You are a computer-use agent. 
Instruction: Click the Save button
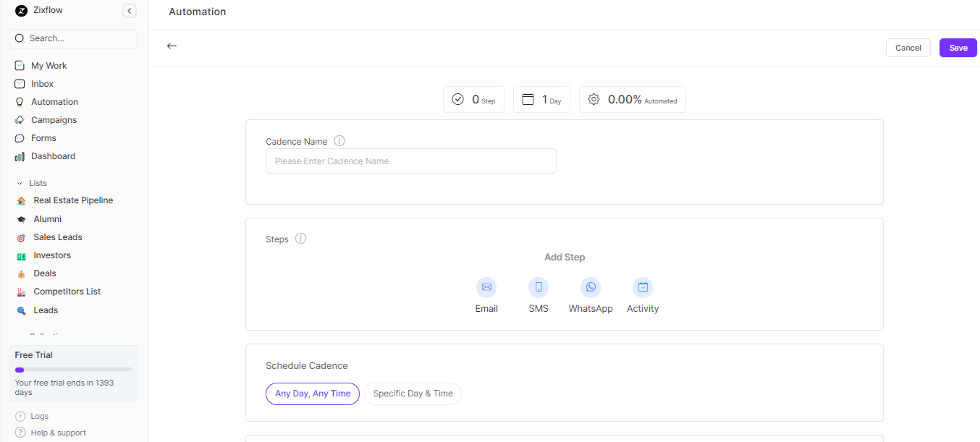point(958,48)
